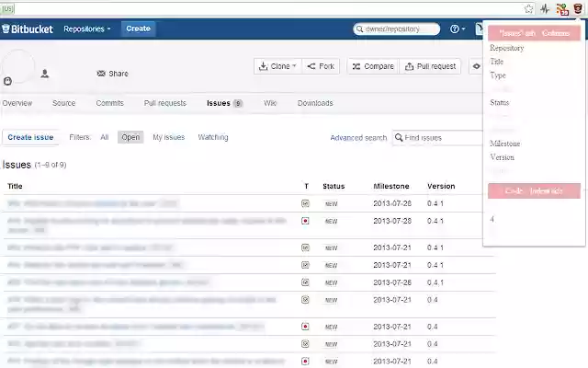Switch to the Source tab
Screen dimensions: 588x368
pos(63,103)
